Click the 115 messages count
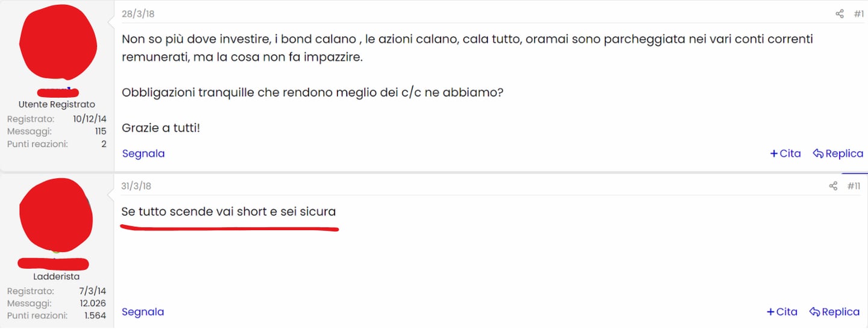 100,131
